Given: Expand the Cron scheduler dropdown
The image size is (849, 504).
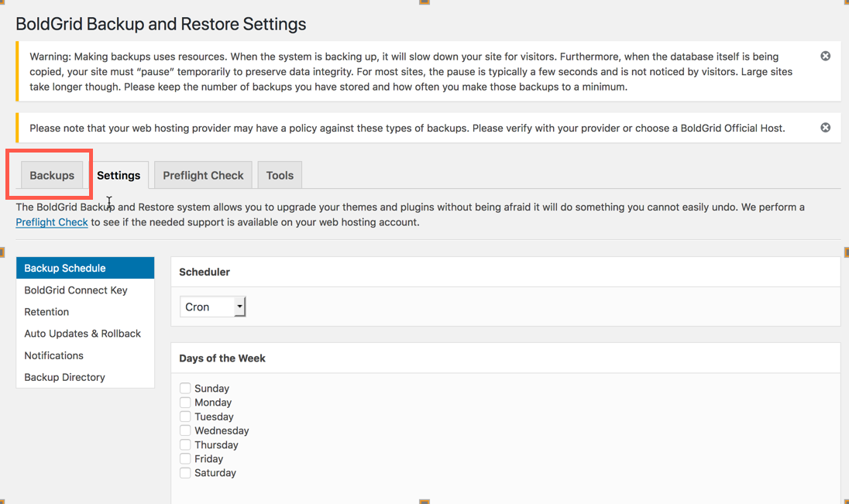Looking at the screenshot, I should pyautogui.click(x=213, y=307).
